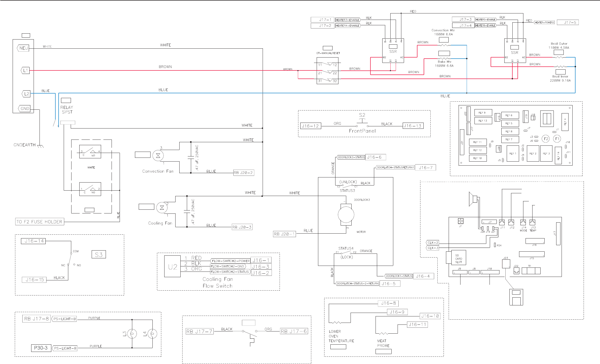
Task: Click the Cooling Fan motor symbol
Action: coord(162,208)
